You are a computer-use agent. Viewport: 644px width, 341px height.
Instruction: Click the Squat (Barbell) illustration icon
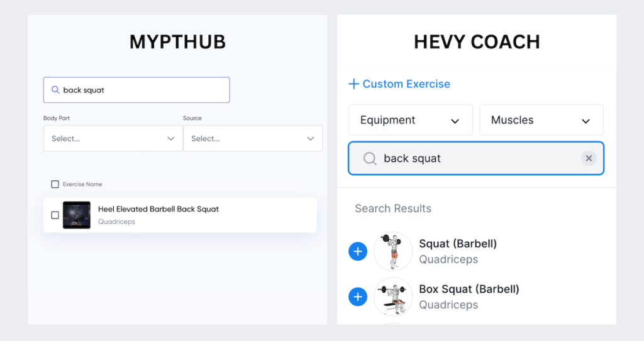tap(393, 251)
